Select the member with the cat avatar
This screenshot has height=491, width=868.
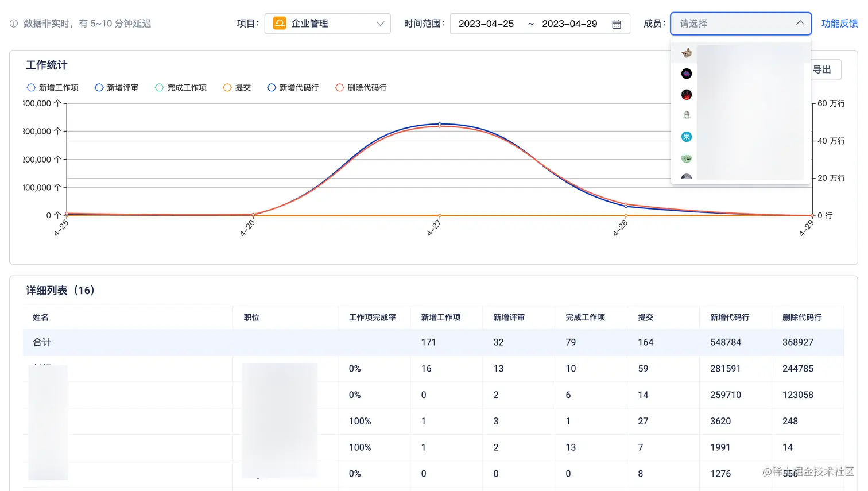687,53
